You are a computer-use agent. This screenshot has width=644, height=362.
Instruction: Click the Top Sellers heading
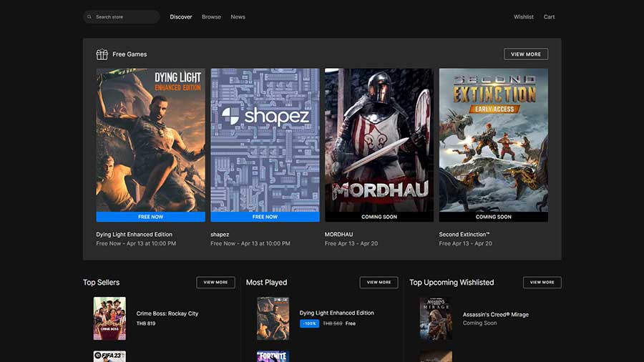[x=102, y=283]
